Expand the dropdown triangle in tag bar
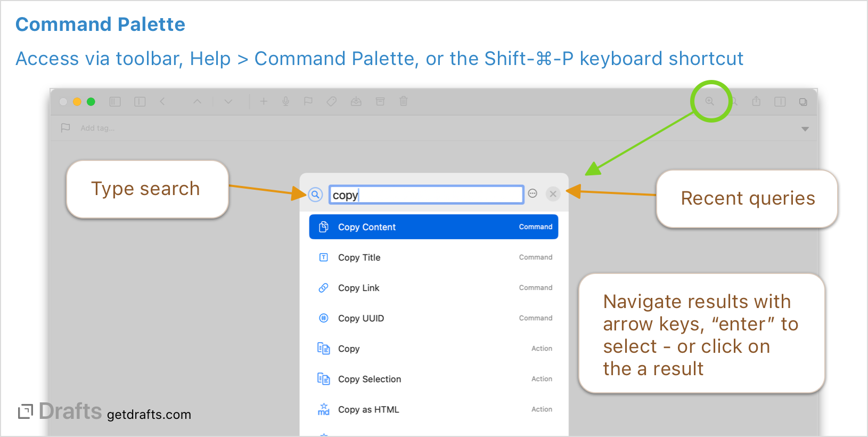 [x=805, y=129]
